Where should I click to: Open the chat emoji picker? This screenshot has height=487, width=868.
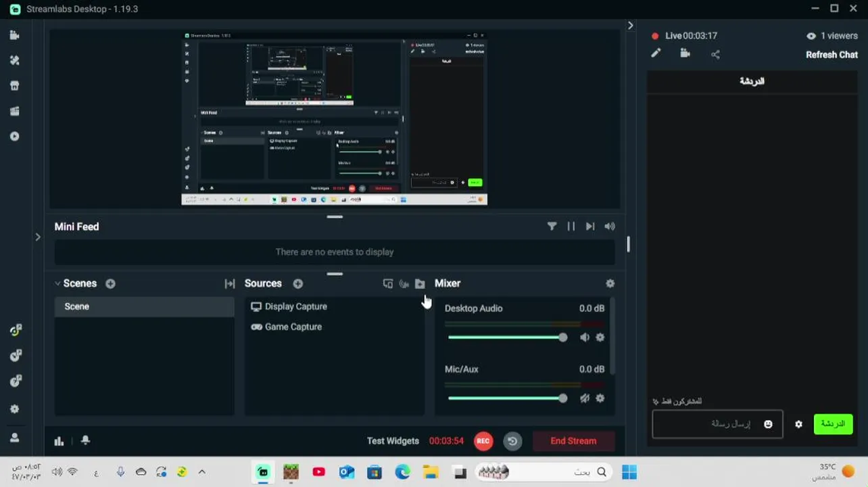(768, 424)
